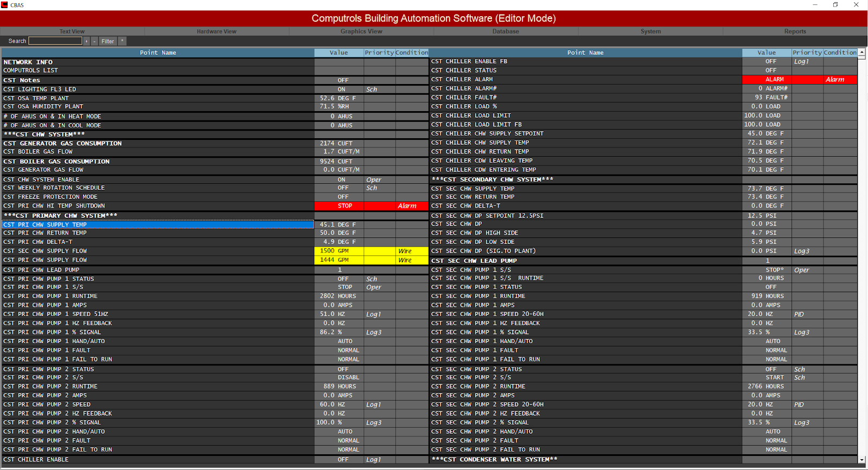The height and width of the screenshot is (470, 868).
Task: Click red ALARM value for CST CHILLER ALARM
Action: pyautogui.click(x=767, y=80)
